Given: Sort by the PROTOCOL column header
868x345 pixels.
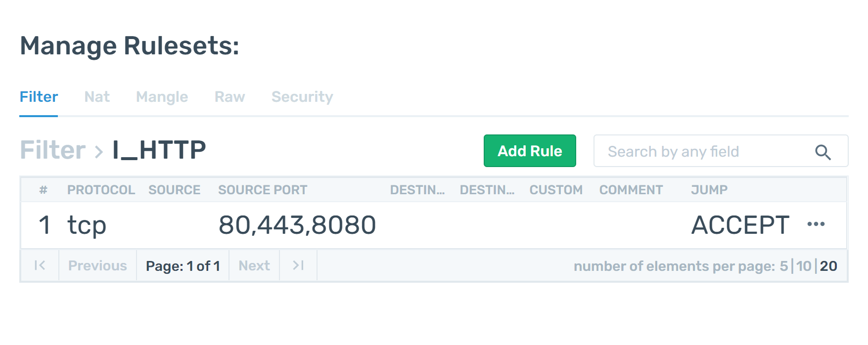Looking at the screenshot, I should click(101, 190).
